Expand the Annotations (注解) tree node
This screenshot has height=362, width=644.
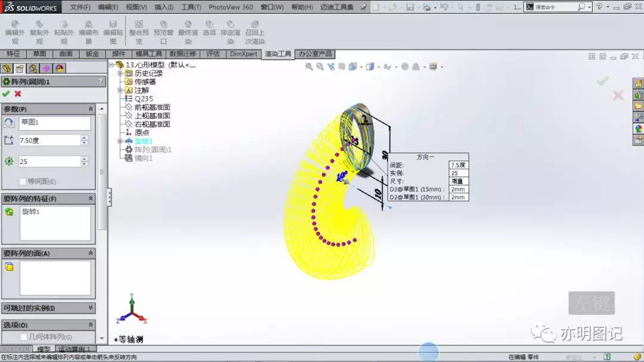[120, 90]
